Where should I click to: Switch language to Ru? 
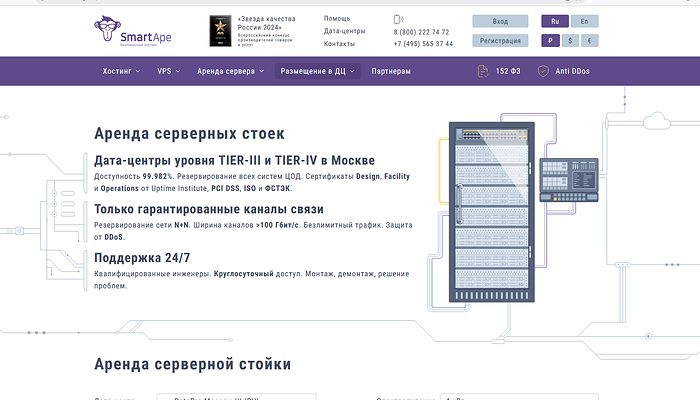click(x=555, y=21)
